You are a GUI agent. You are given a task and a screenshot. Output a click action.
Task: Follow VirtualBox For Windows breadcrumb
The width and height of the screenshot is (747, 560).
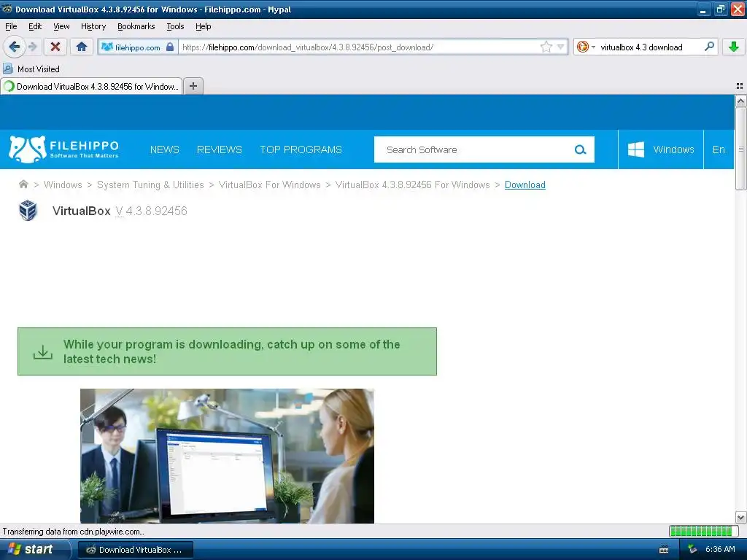pos(270,184)
